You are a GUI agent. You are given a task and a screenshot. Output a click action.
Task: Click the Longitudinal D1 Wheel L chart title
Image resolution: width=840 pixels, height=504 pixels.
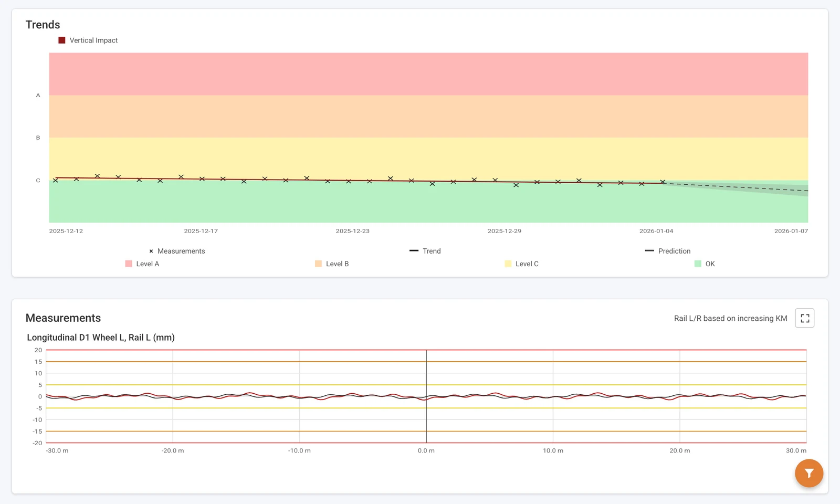click(101, 338)
